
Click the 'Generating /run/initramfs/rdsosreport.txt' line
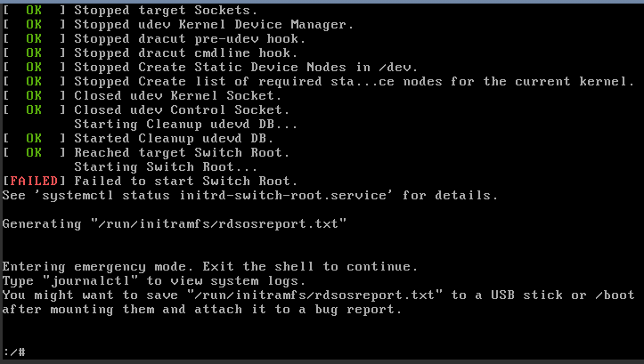pos(175,224)
